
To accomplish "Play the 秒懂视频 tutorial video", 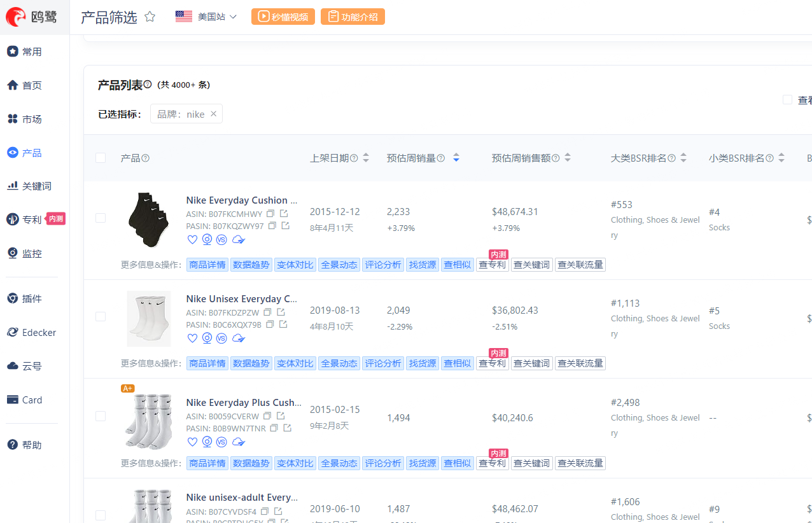I will click(x=283, y=17).
